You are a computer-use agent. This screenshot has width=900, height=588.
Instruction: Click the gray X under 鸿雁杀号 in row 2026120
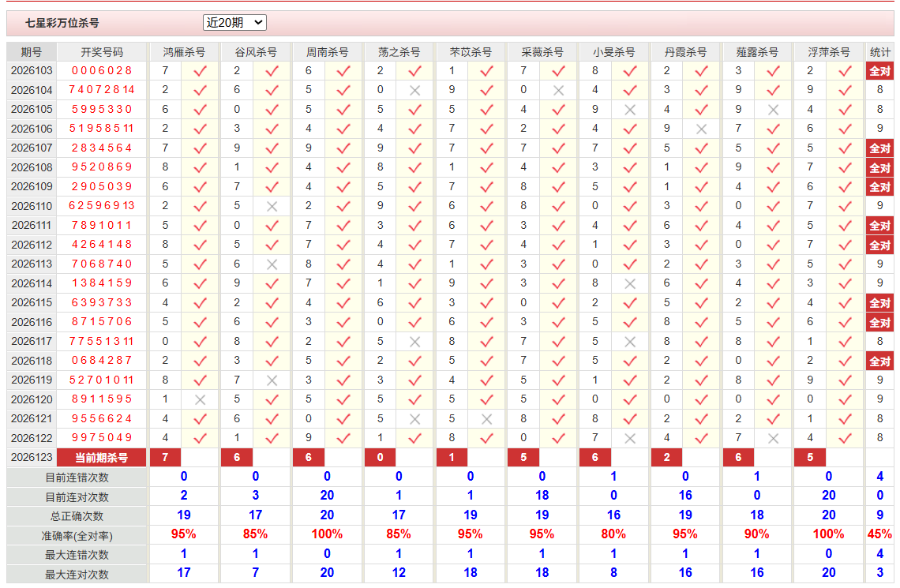200,399
